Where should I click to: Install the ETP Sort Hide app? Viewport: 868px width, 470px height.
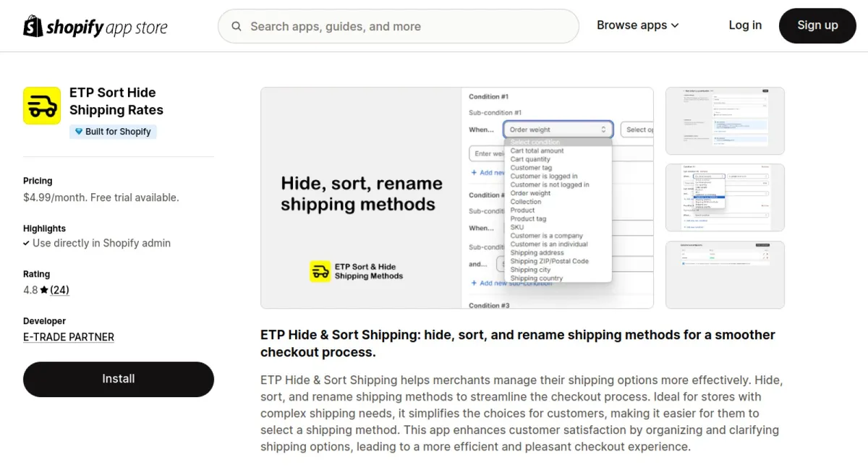pyautogui.click(x=119, y=379)
